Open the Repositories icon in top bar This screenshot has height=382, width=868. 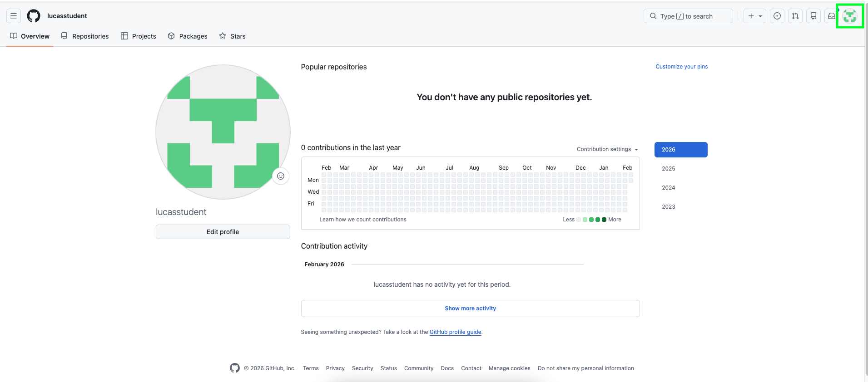click(x=813, y=16)
